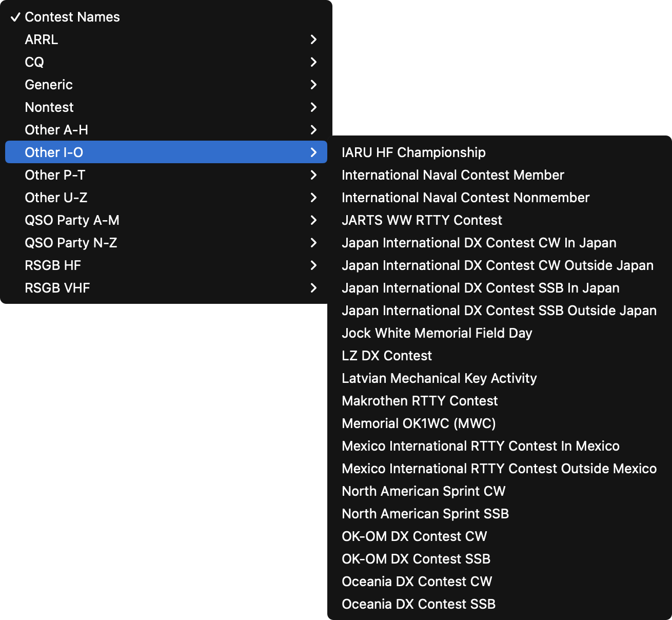Choose OK-OM DX Contest SSB
672x620 pixels.
point(500,559)
